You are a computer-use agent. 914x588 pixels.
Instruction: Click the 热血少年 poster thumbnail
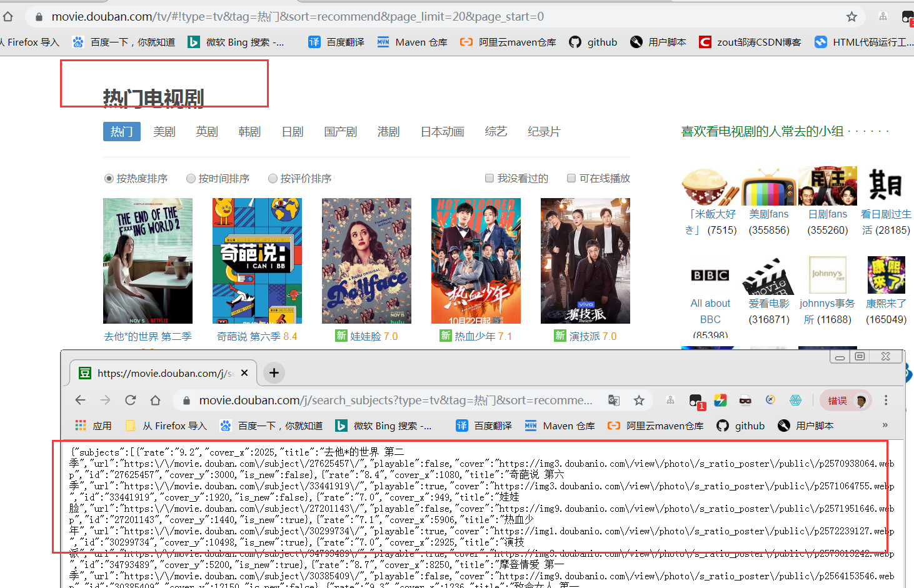point(476,261)
